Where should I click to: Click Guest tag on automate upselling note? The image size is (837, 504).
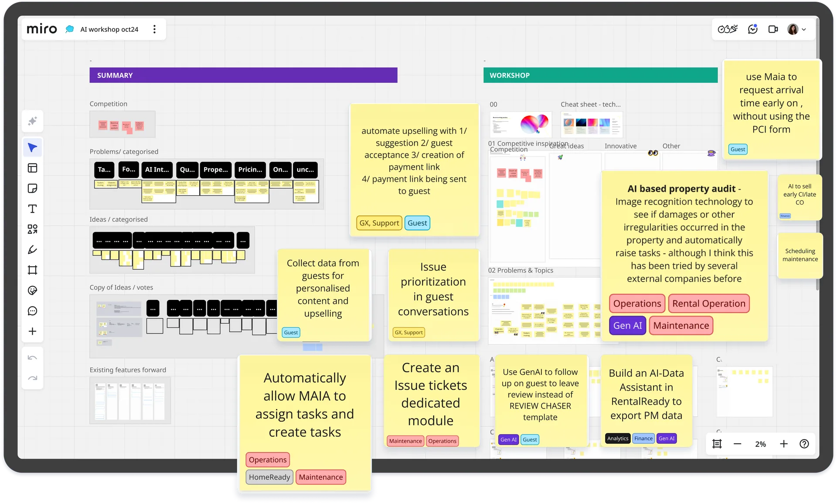(417, 223)
